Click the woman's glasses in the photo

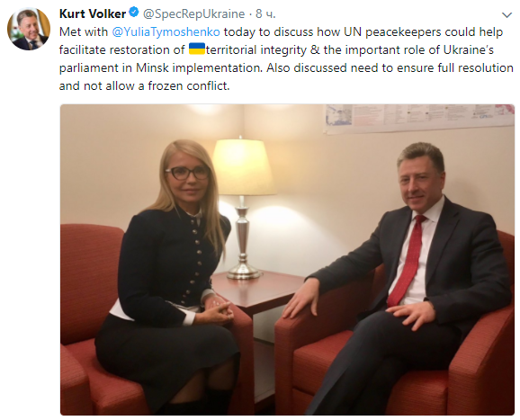coord(187,173)
